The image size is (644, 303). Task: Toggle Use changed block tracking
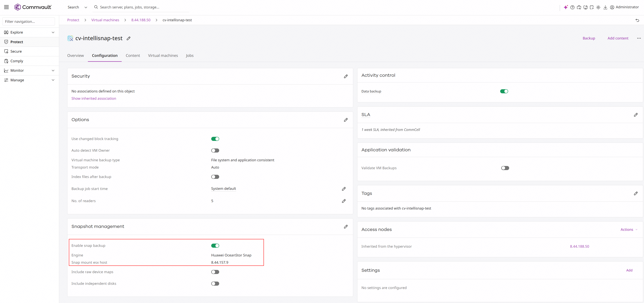point(215,139)
